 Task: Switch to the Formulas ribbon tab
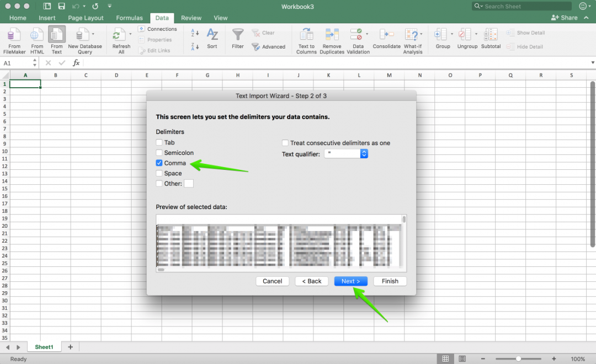click(x=129, y=18)
